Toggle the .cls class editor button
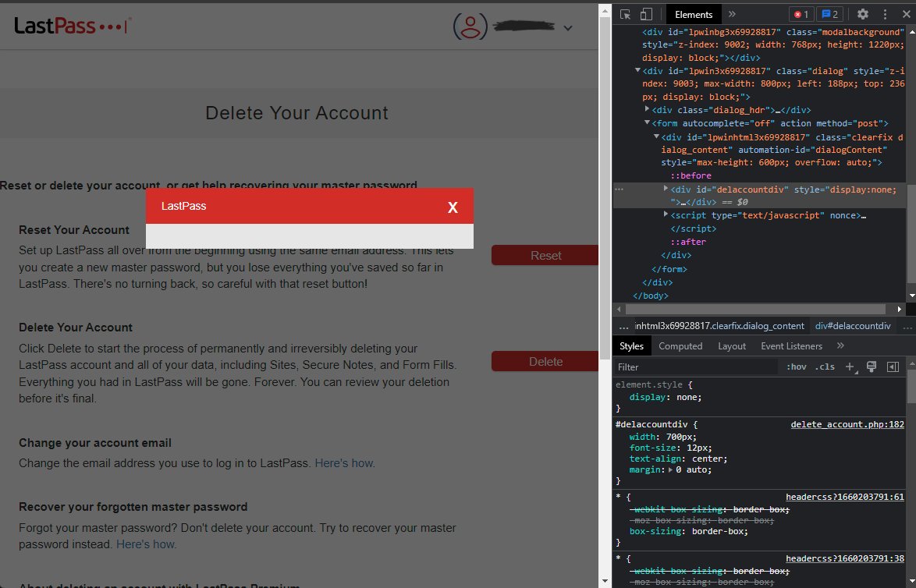Screen dimensions: 916x588 tap(825, 367)
